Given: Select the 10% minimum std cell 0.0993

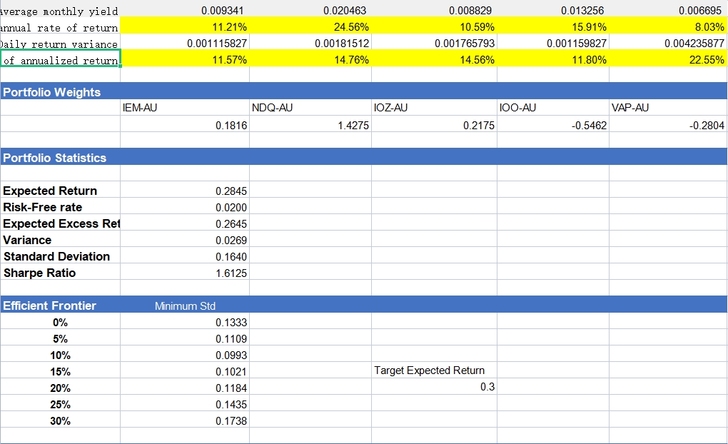Looking at the screenshot, I should pyautogui.click(x=185, y=355).
